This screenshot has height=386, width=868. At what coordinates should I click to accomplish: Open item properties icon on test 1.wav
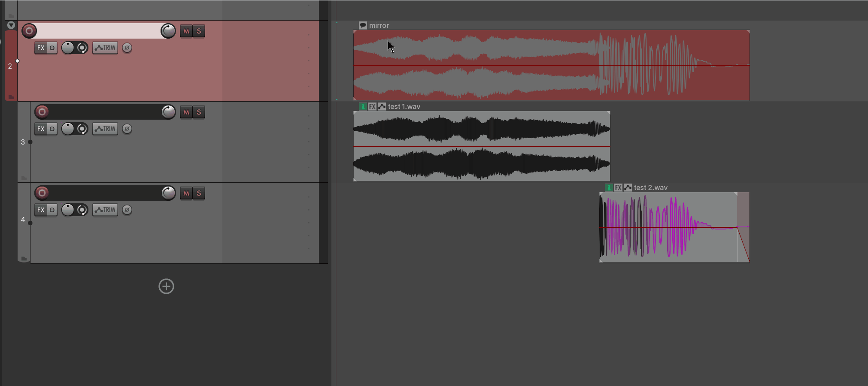[x=363, y=106]
